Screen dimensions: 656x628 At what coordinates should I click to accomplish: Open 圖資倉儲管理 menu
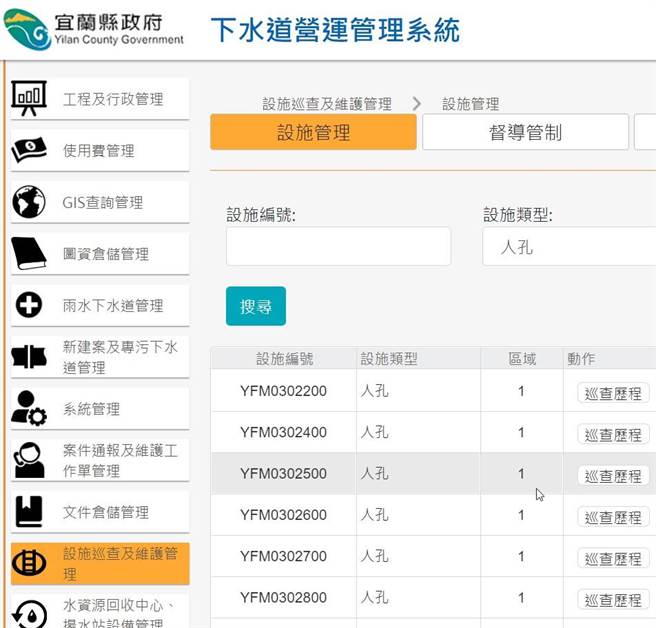[100, 254]
